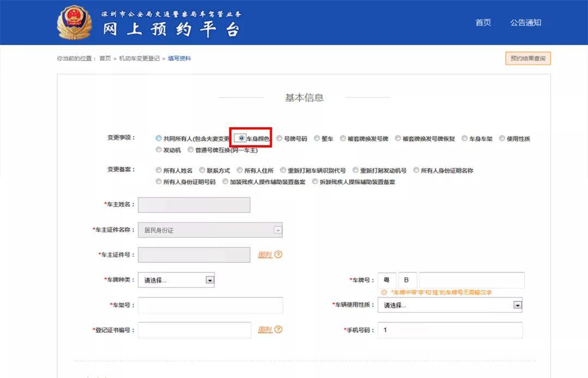The height and width of the screenshot is (378, 588).
Task: Select the 号牌号码 radio option
Action: [279, 139]
